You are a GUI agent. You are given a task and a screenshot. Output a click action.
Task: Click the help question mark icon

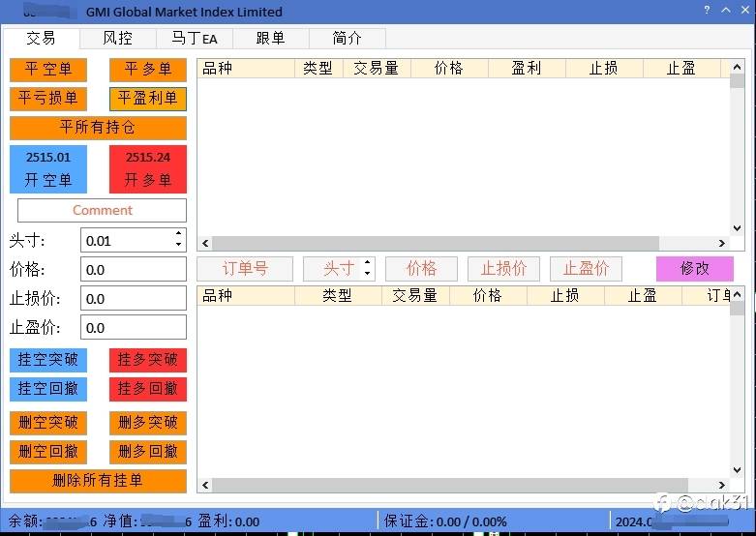(707, 10)
